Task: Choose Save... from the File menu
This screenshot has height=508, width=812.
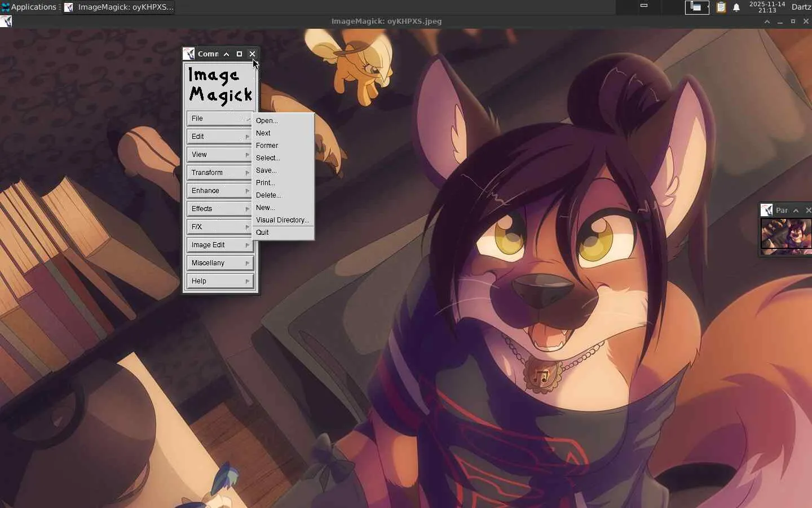Action: pos(283,170)
